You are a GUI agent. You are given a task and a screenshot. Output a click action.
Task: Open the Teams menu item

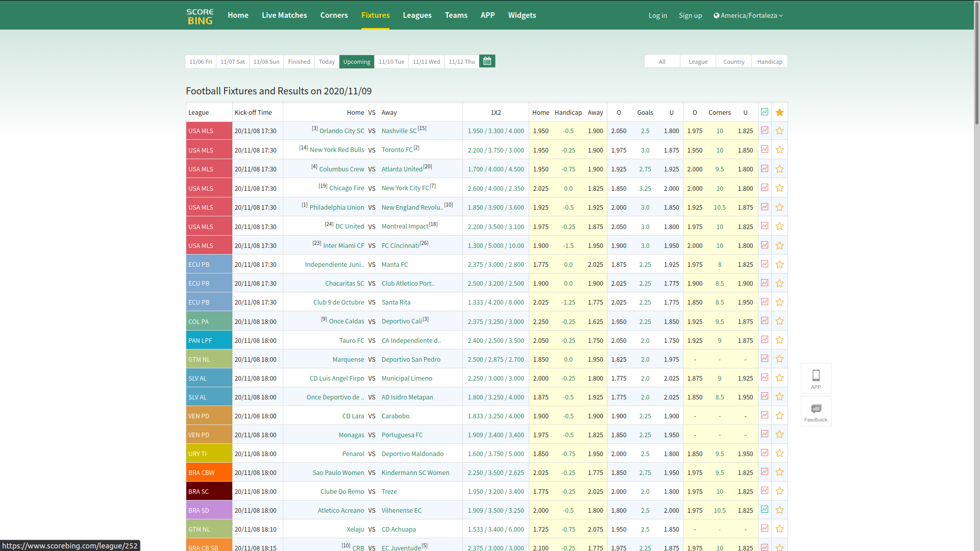click(456, 15)
